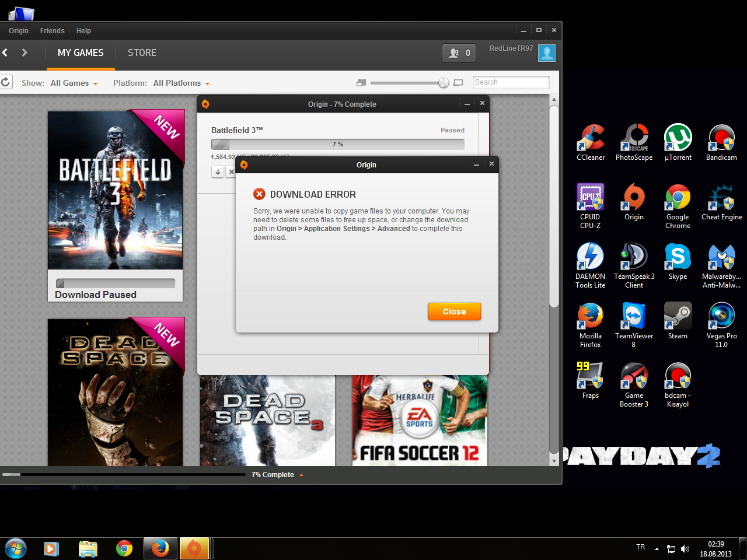Screen dimensions: 747x560
Task: Click the TR language indicator in taskbar
Action: pyautogui.click(x=641, y=547)
